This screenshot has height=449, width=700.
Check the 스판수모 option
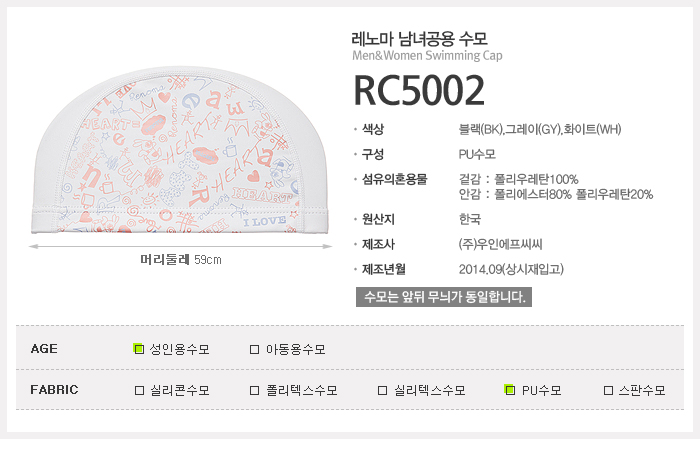point(609,390)
